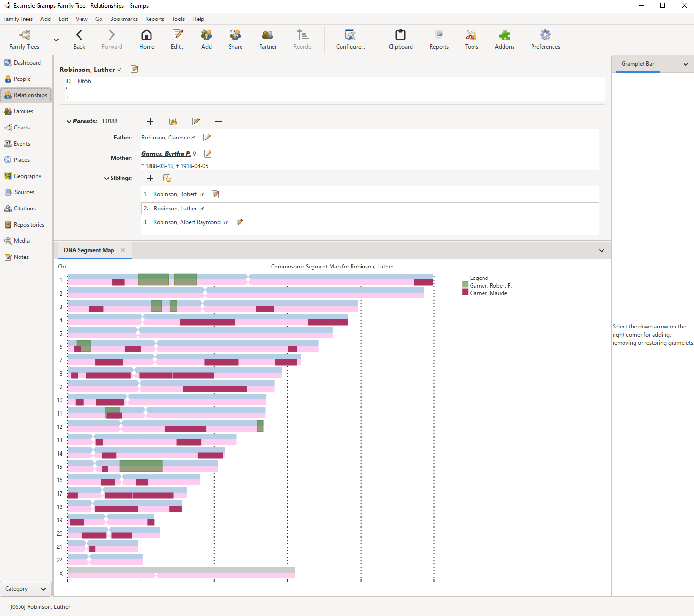This screenshot has width=694, height=616.
Task: Switch to the Repositories view
Action: (x=26, y=225)
